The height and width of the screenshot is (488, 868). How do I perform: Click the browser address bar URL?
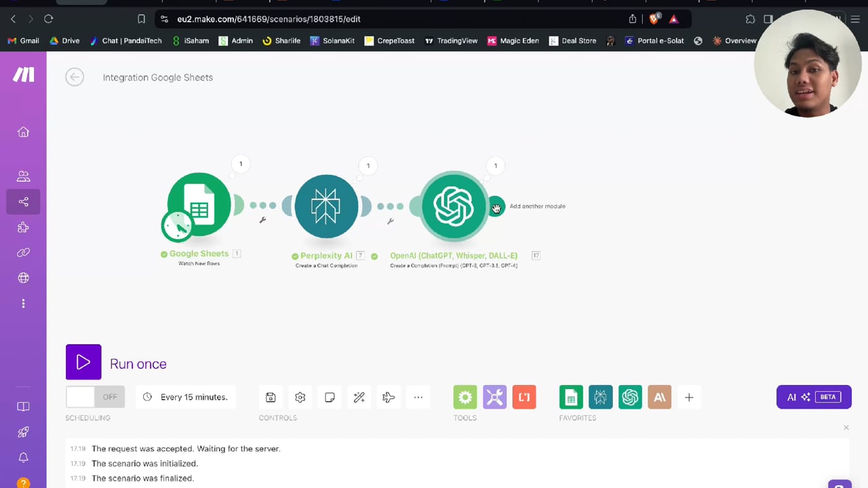coord(269,19)
